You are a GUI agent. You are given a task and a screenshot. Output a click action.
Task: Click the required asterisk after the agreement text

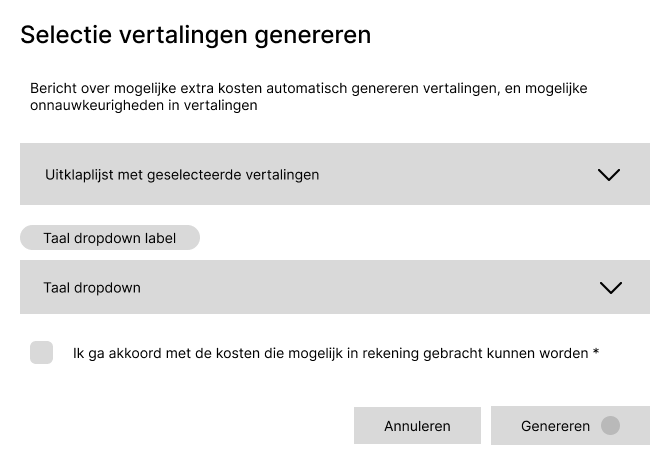coord(596,352)
